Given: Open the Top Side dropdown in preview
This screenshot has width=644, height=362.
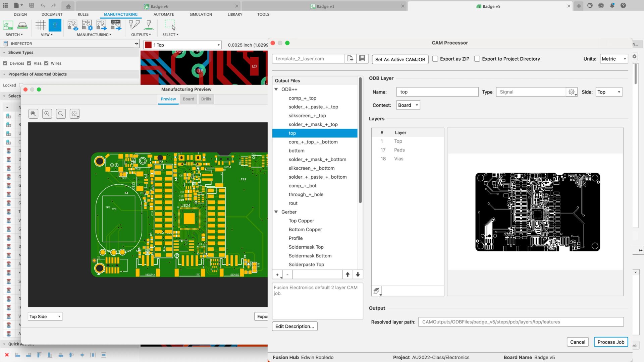Looking at the screenshot, I should point(45,316).
